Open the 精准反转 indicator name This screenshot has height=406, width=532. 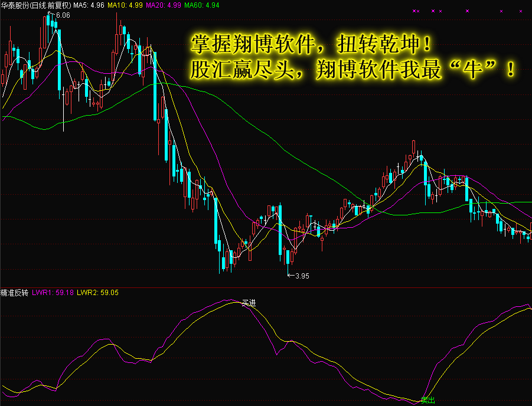[15, 293]
